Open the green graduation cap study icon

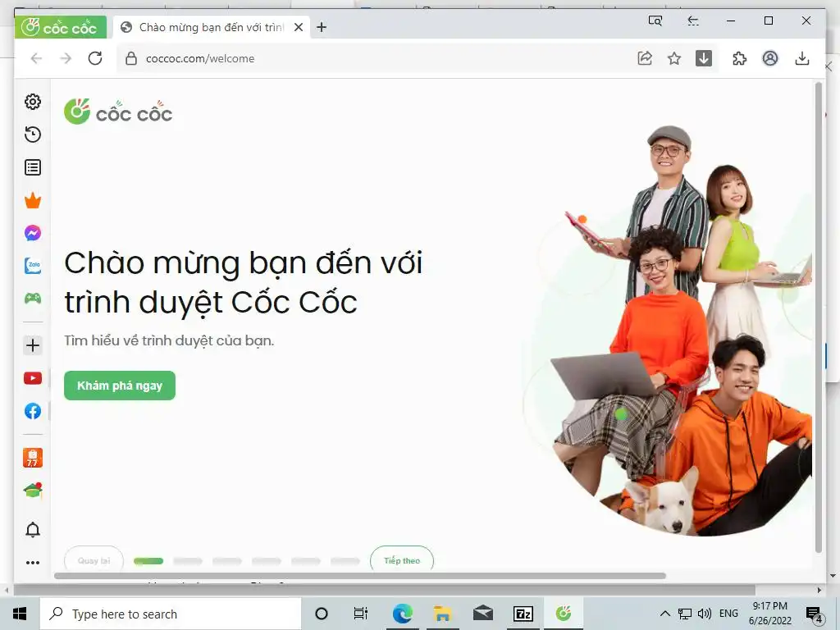tap(33, 491)
